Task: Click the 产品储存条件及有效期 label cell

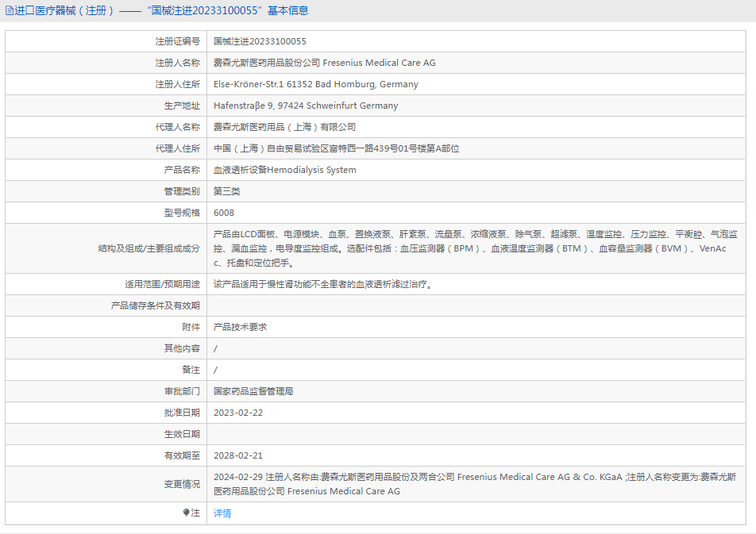Action: (106, 305)
